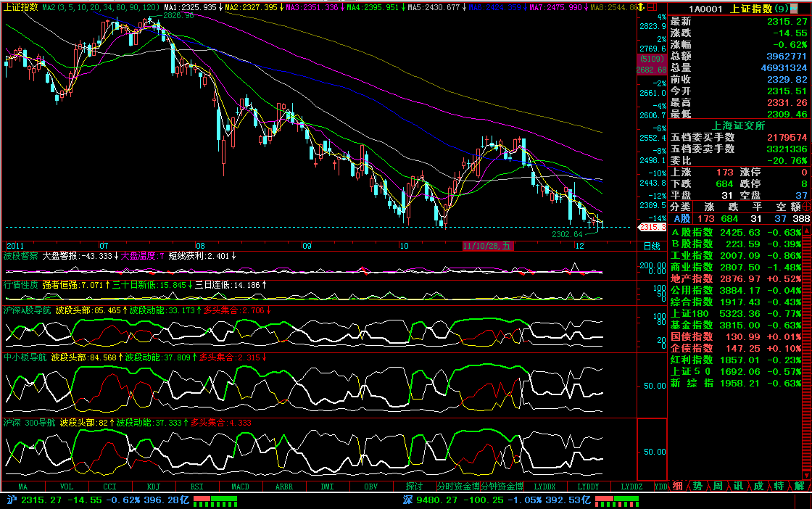Select the DMI indicator tab
Screen dimensions: 812x509
point(327,487)
